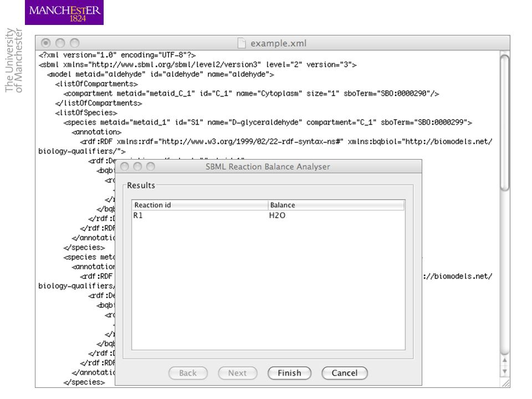532x399 pixels.
Task: Click the species D-glyceraldehyde line
Action: pyautogui.click(x=268, y=122)
